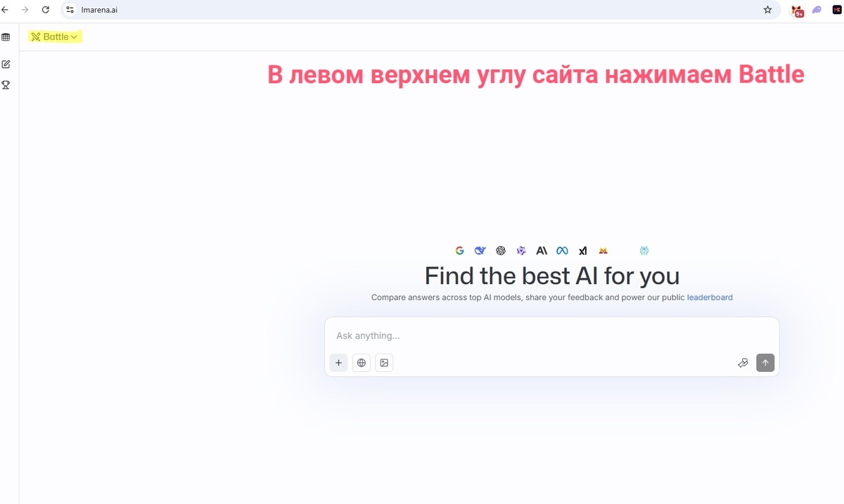This screenshot has height=504, width=844.
Task: Click the DeepSeek whale logo
Action: click(x=480, y=250)
